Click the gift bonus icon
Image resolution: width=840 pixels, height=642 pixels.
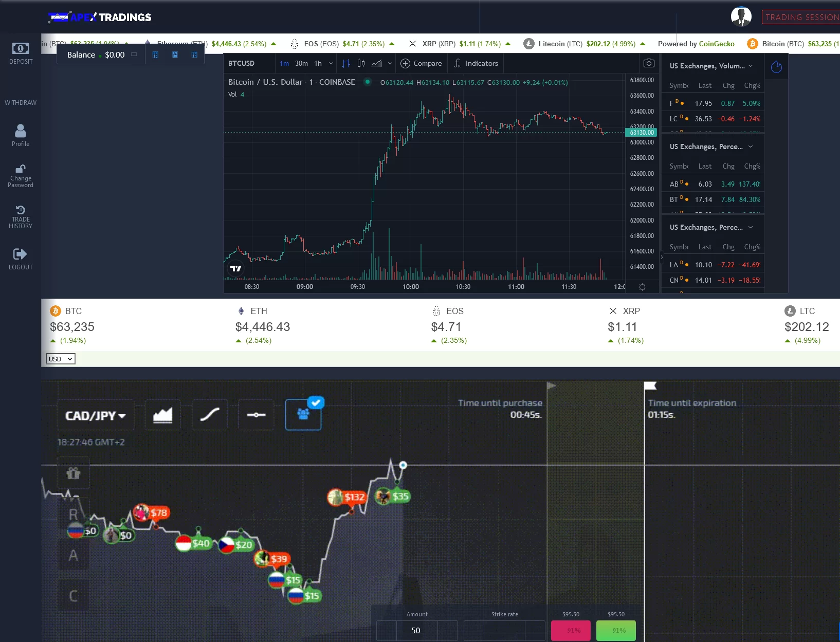74,473
